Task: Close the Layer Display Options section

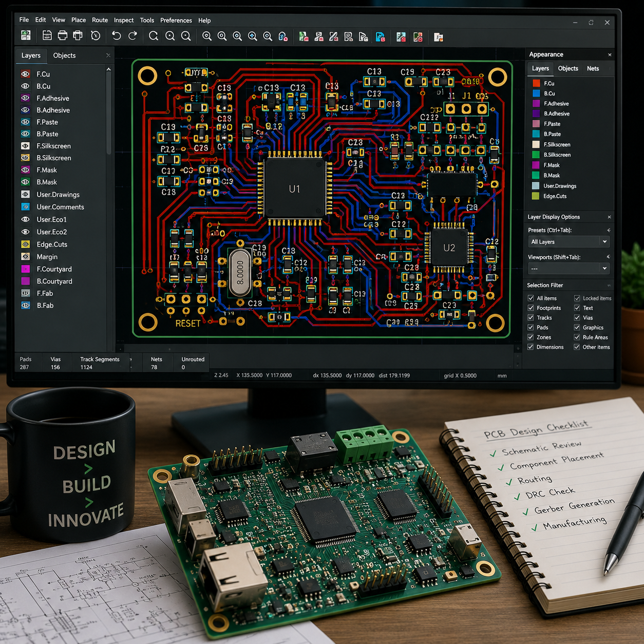Action: [609, 217]
